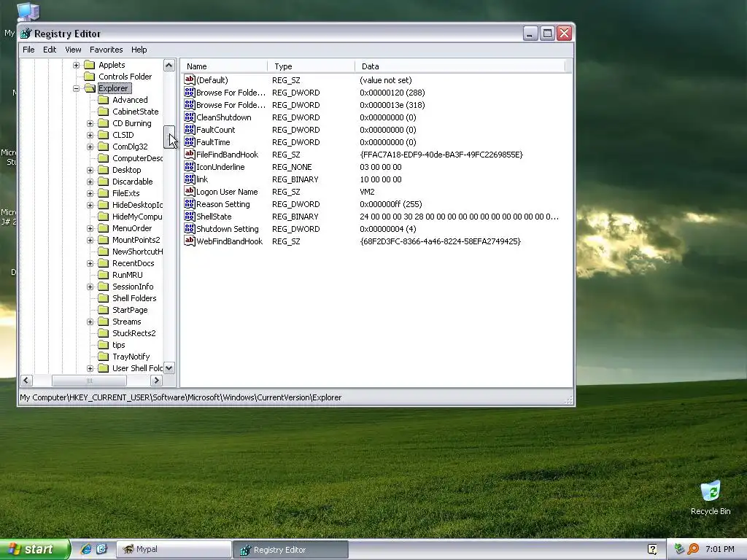
Task: Click the Registry Editor taskbar button
Action: pyautogui.click(x=290, y=550)
